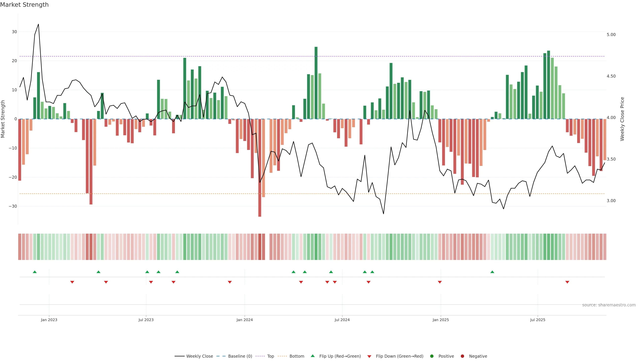Viewport: 644px width, 362px height.
Task: Click the green Flip Up triangle legend icon
Action: [x=312, y=356]
